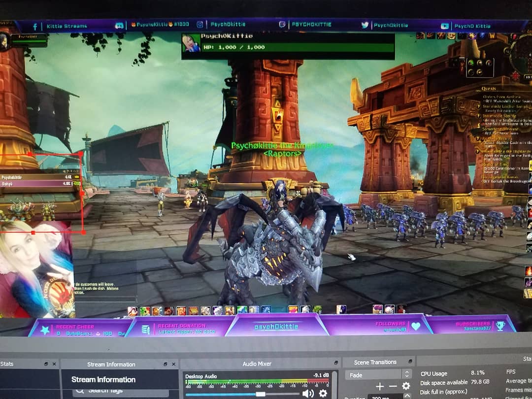Click the Instagram icon in overlay bar

200,25
